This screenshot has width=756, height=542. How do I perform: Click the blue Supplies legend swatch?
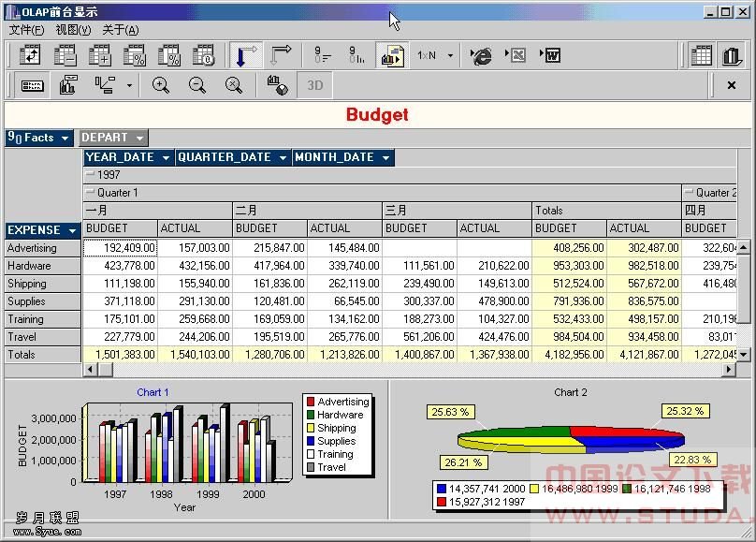(311, 441)
